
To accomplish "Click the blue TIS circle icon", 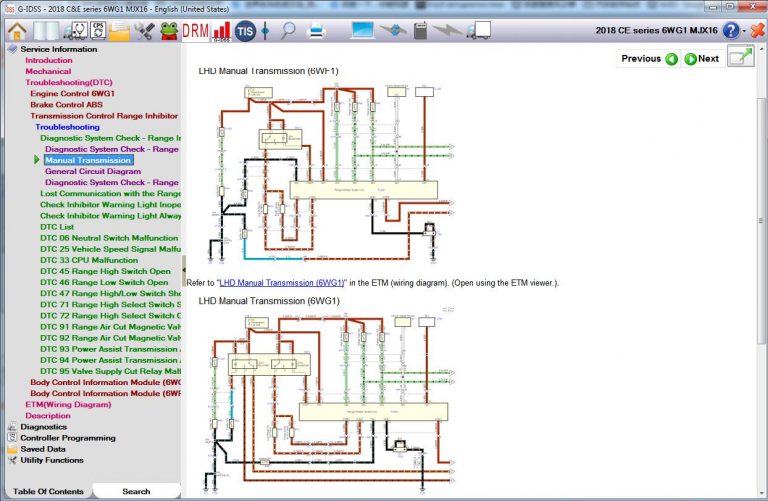I will pos(244,30).
